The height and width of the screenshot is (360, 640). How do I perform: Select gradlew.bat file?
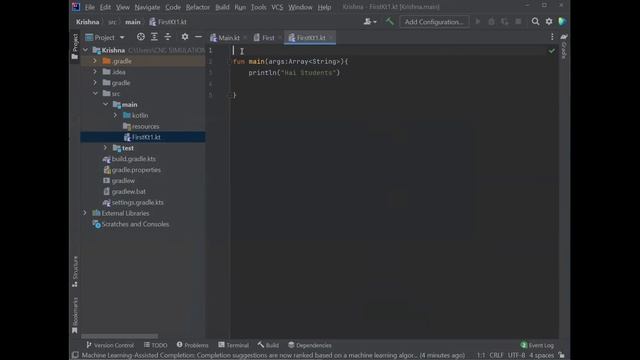[129, 191]
